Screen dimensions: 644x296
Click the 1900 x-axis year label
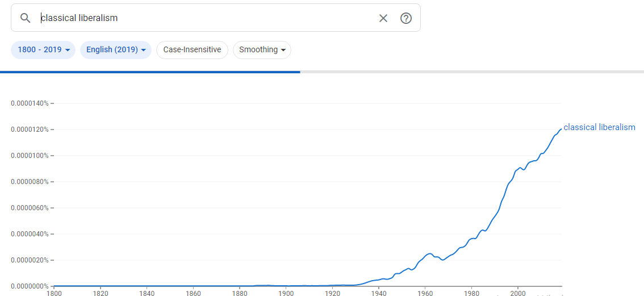click(x=286, y=293)
